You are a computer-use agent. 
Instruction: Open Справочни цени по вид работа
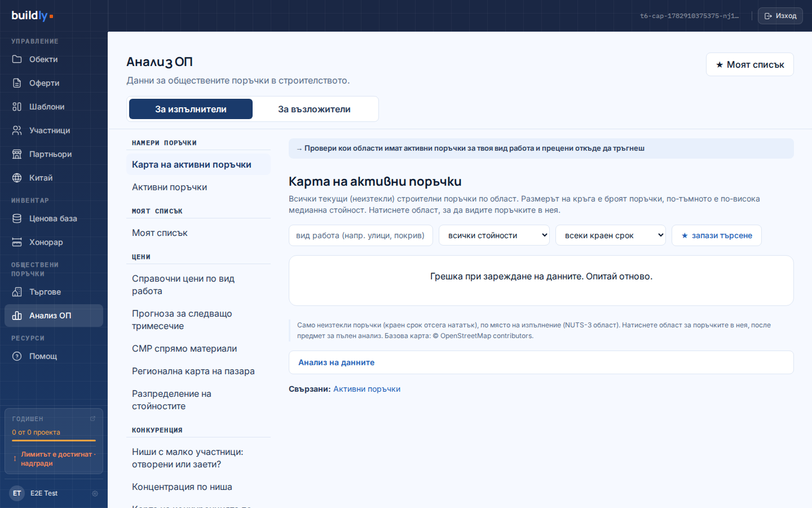tap(198, 284)
